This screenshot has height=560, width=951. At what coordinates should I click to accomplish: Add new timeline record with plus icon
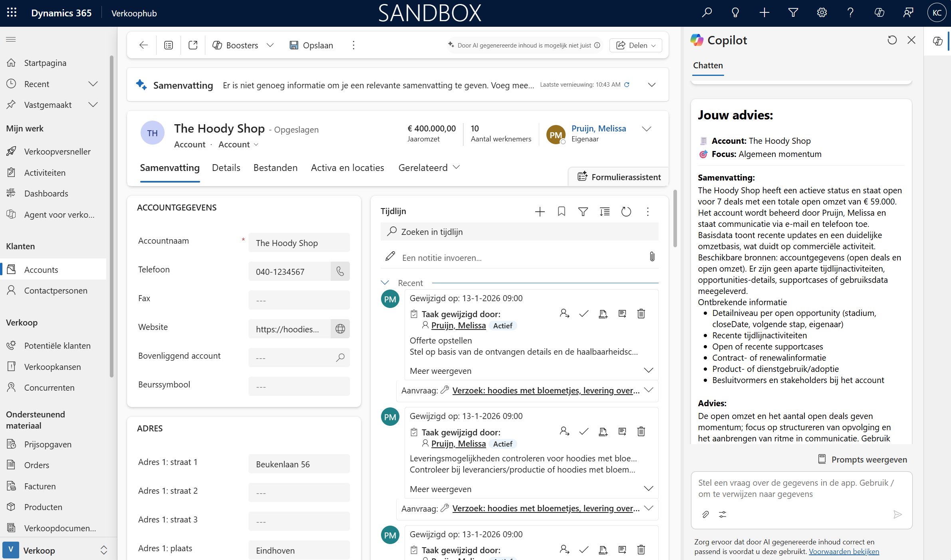point(540,211)
